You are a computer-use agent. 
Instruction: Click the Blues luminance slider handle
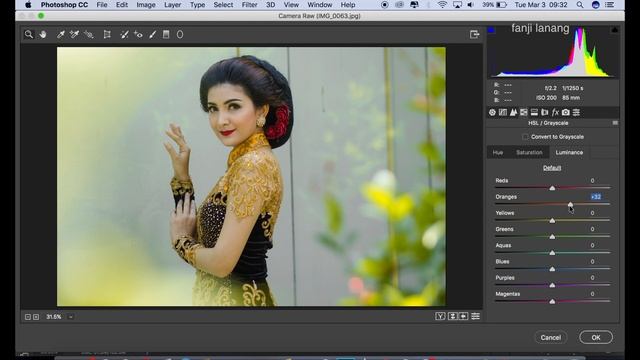(552, 269)
